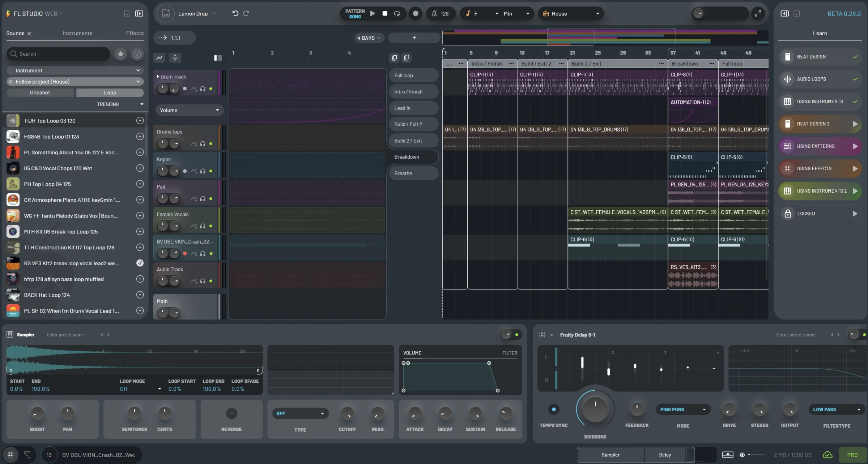Click the Sampler Cutoff knob
Viewport: 868px width, 464px height.
pos(347,413)
